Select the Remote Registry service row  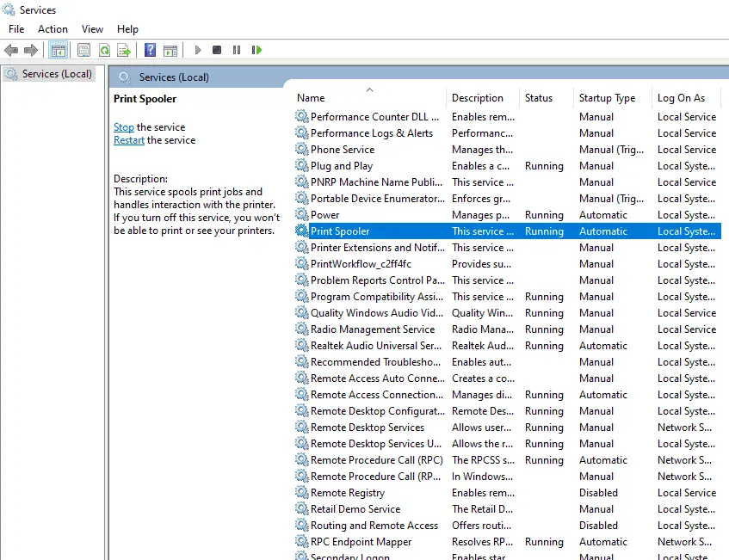point(348,493)
